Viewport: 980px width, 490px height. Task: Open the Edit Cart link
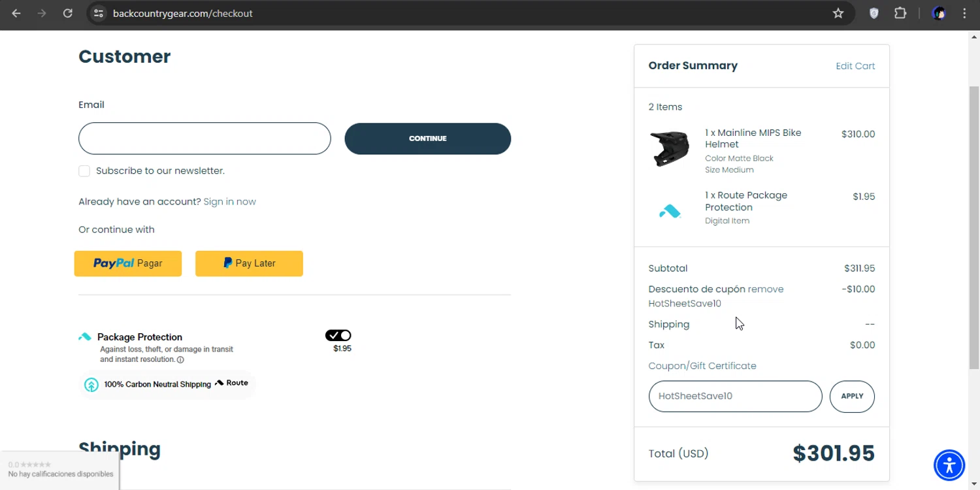coord(855,66)
